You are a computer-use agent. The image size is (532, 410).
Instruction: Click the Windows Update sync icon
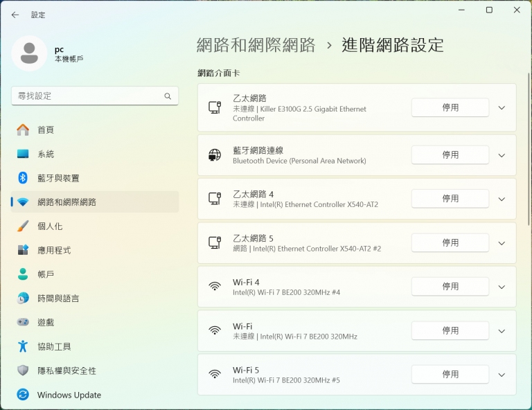tap(23, 394)
